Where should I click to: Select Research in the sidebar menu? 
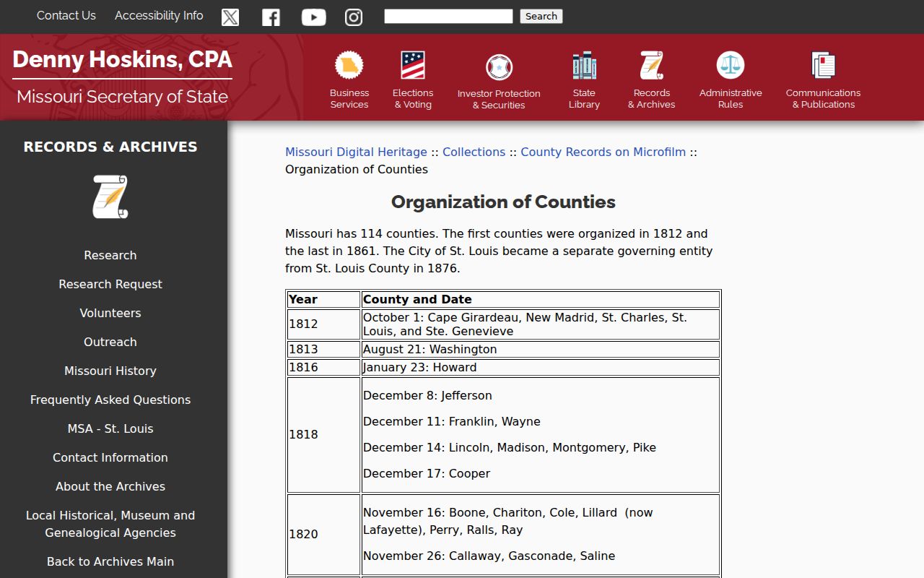pyautogui.click(x=110, y=255)
